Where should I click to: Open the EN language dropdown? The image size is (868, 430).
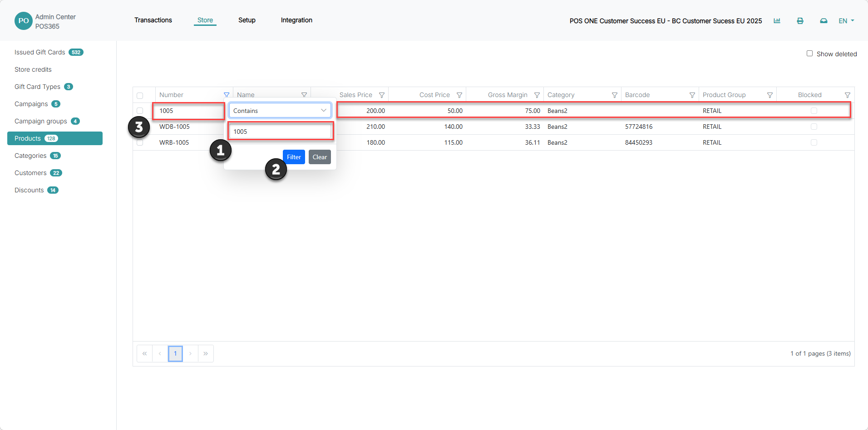click(x=846, y=21)
